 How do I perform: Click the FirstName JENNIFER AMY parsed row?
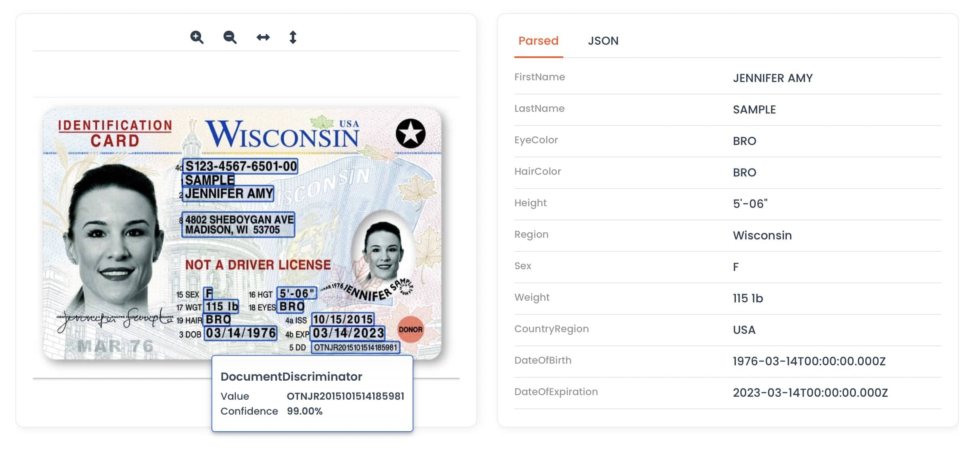(728, 78)
